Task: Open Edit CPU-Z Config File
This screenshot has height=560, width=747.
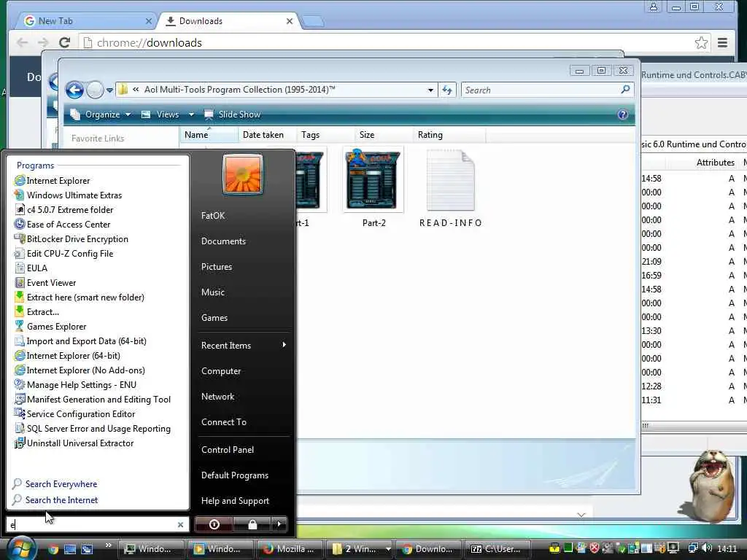Action: (64, 253)
